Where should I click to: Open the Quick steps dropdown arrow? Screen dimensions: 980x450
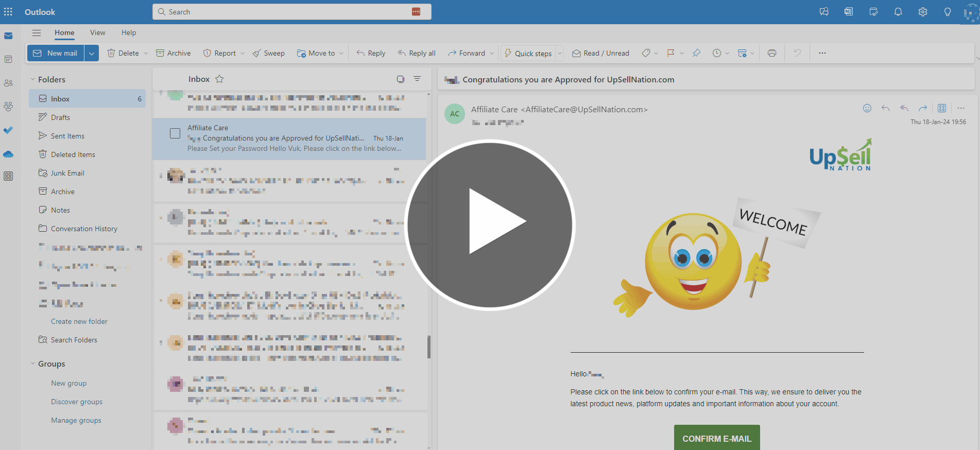pyautogui.click(x=560, y=53)
